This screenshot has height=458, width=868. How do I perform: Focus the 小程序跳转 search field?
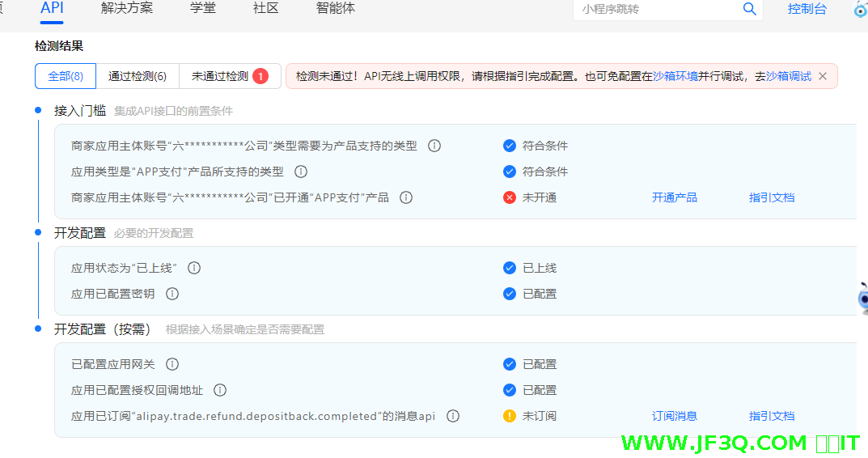click(x=658, y=10)
